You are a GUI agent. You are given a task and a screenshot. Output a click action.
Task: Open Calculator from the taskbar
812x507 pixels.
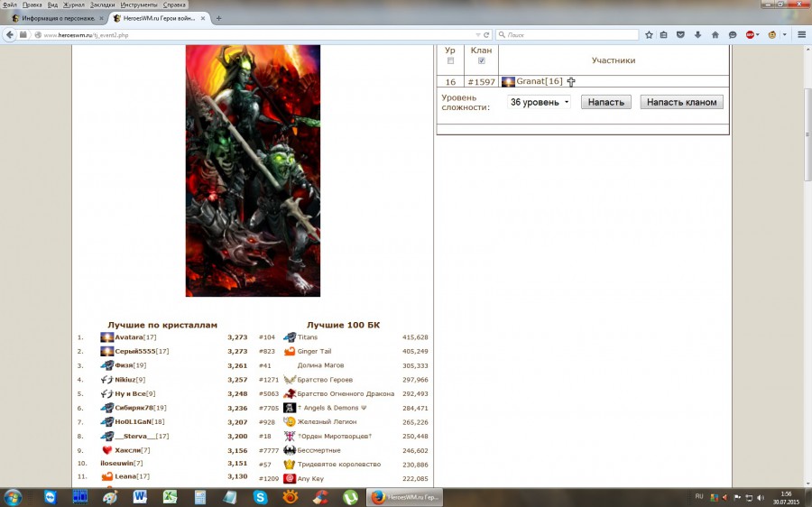tap(200, 498)
